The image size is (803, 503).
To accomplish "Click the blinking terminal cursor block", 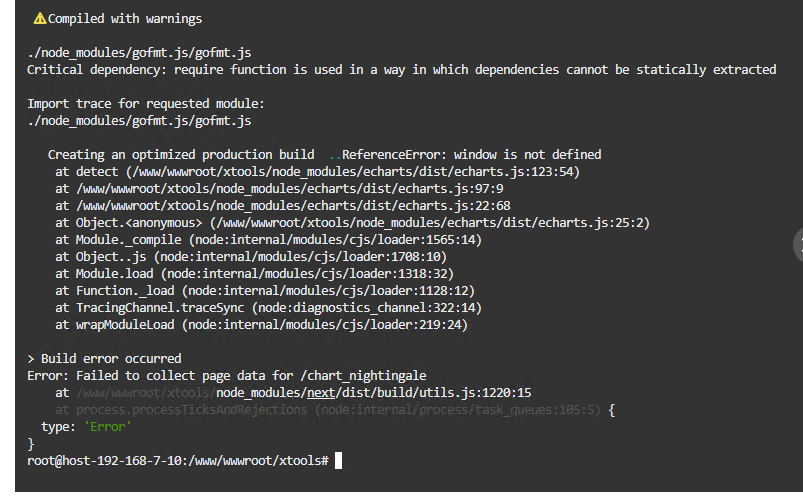I will pos(338,460).
